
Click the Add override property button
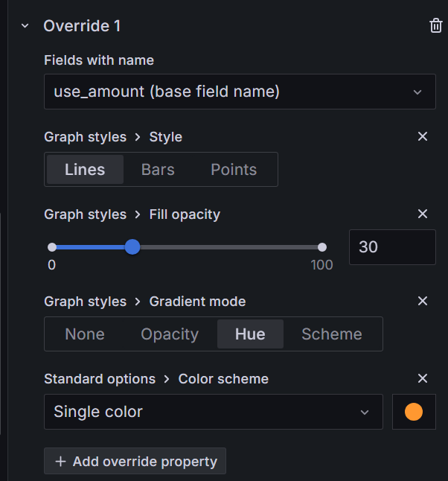135,462
